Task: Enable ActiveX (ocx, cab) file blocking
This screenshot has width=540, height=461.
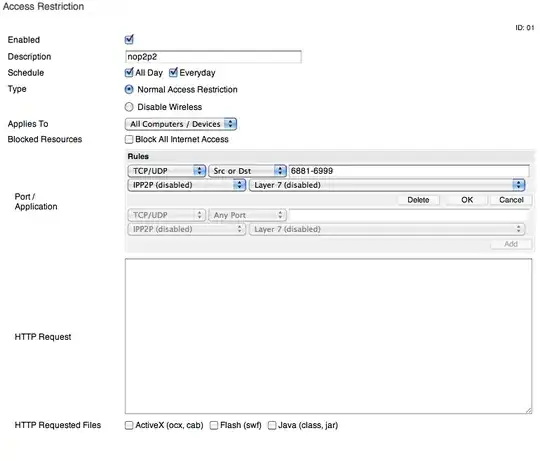Action: (x=129, y=425)
